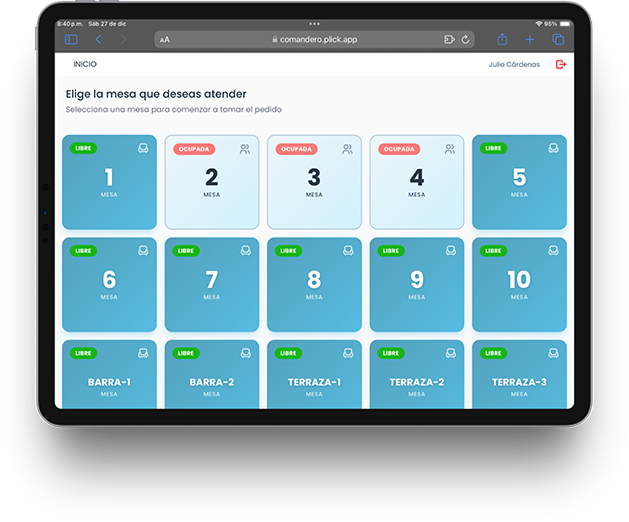Click the people icon on Mesa 4
This screenshot has width=629, height=522.
pyautogui.click(x=450, y=149)
